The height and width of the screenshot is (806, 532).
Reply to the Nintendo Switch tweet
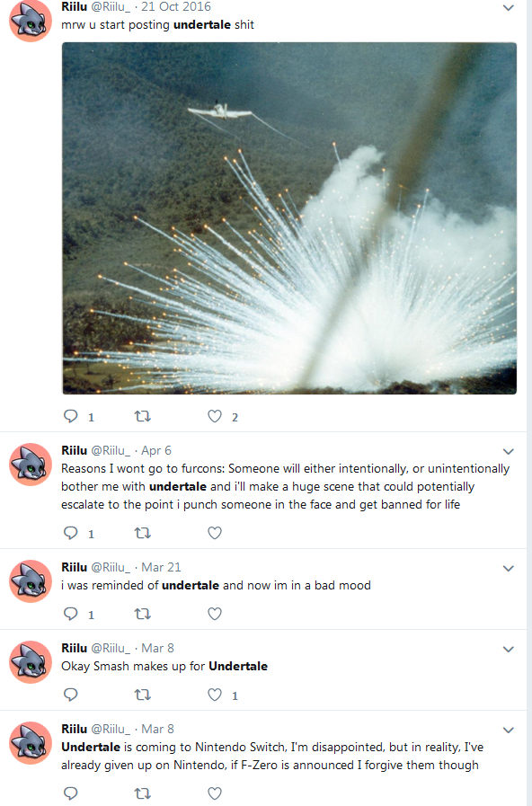(70, 793)
